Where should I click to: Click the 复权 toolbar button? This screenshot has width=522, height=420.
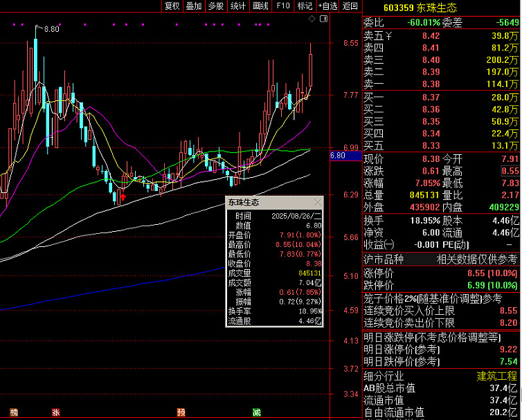pos(172,6)
